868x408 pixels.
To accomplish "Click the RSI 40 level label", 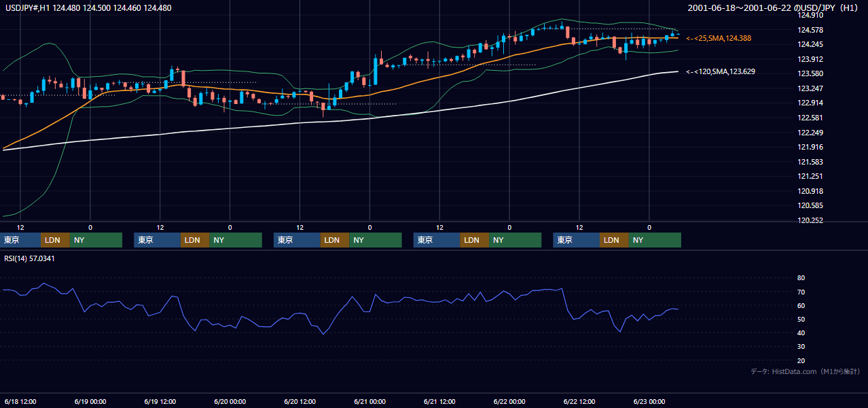I will click(801, 333).
